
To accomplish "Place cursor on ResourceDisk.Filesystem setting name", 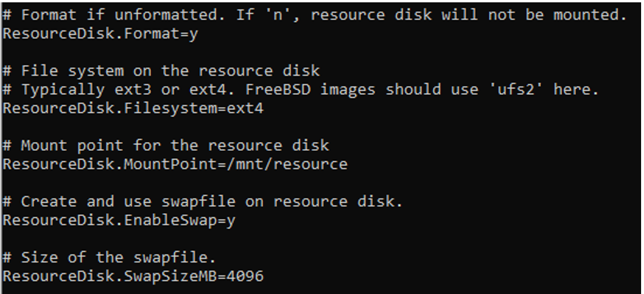I will tap(110, 108).
